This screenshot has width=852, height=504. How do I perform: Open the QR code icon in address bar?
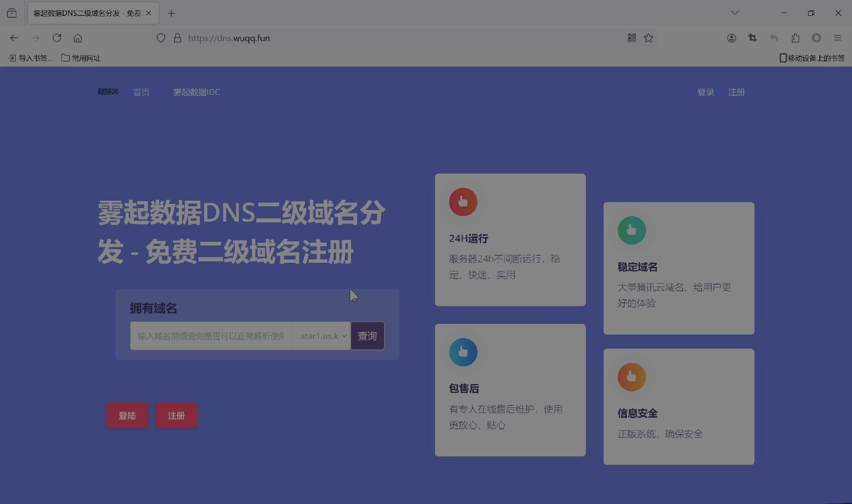click(x=632, y=38)
